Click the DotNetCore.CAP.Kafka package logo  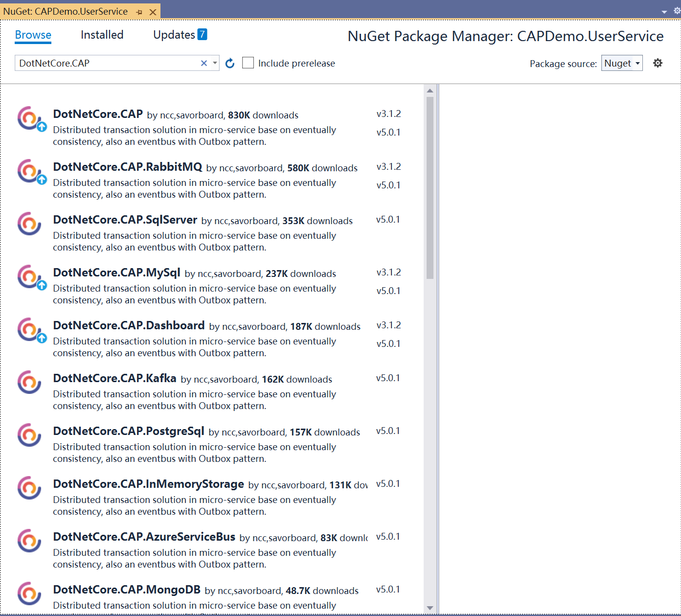pyautogui.click(x=29, y=382)
